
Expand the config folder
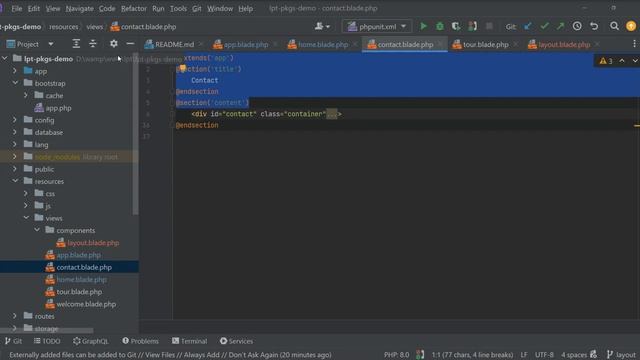click(x=15, y=120)
